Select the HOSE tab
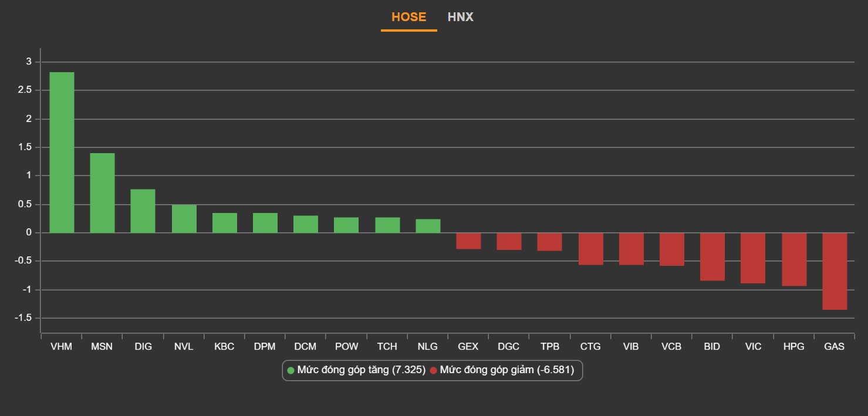Image resolution: width=868 pixels, height=416 pixels. coord(408,17)
